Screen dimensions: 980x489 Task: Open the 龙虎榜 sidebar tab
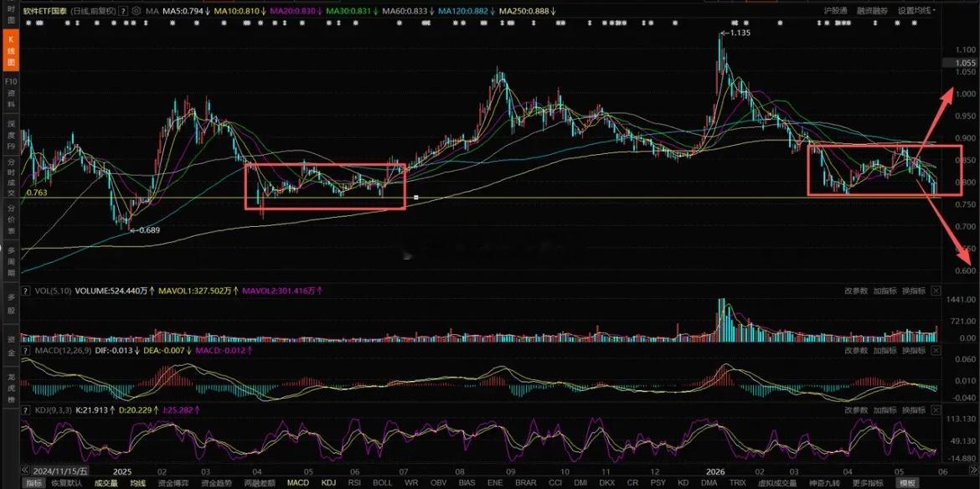coord(10,387)
